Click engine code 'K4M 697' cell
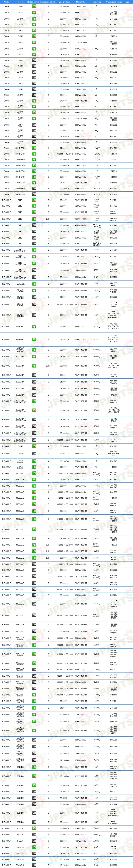This screenshot has width=133, height=868. [114, 467]
